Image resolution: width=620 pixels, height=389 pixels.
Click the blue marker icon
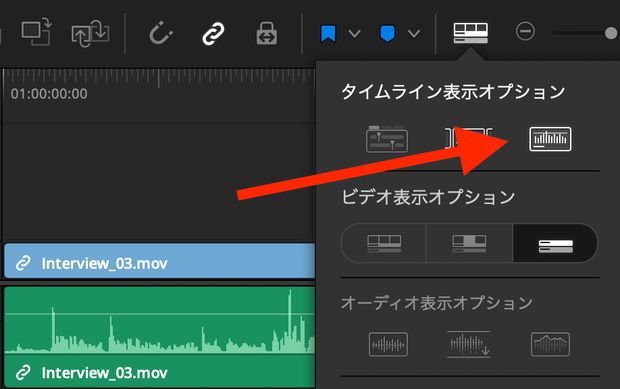(388, 34)
